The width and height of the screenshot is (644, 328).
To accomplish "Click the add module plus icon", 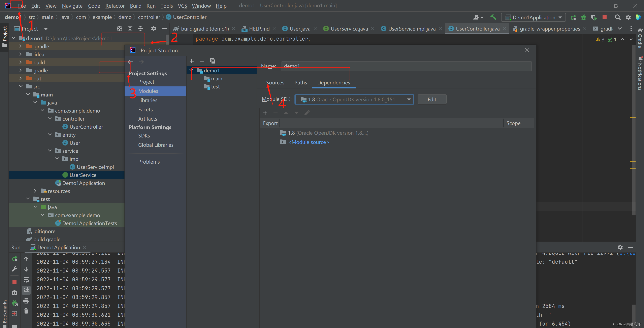I will tap(192, 61).
